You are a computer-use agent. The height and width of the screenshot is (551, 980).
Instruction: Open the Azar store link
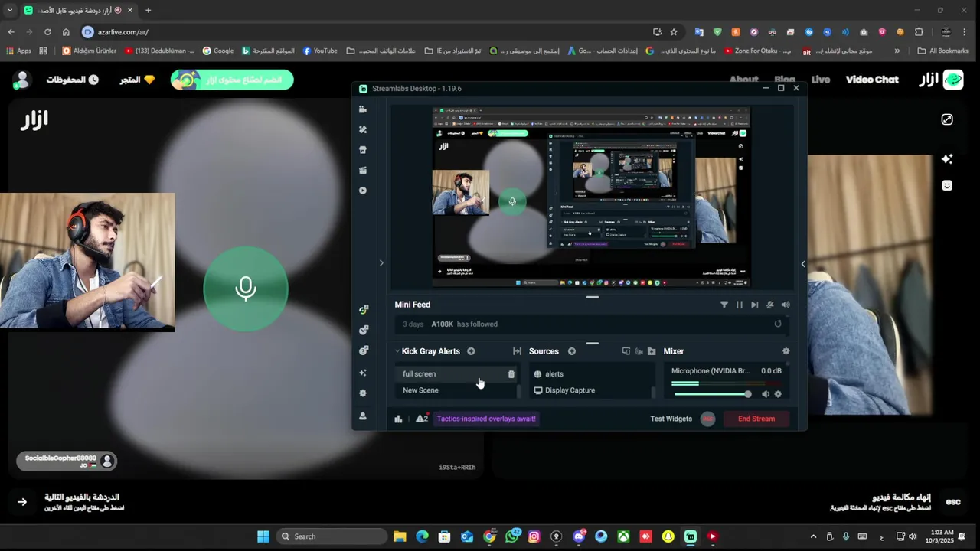pos(137,80)
